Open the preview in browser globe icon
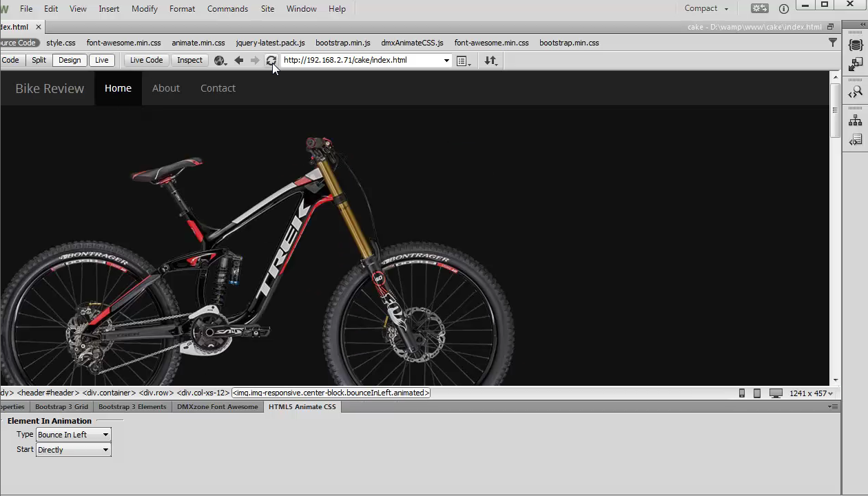868x496 pixels. (220, 61)
